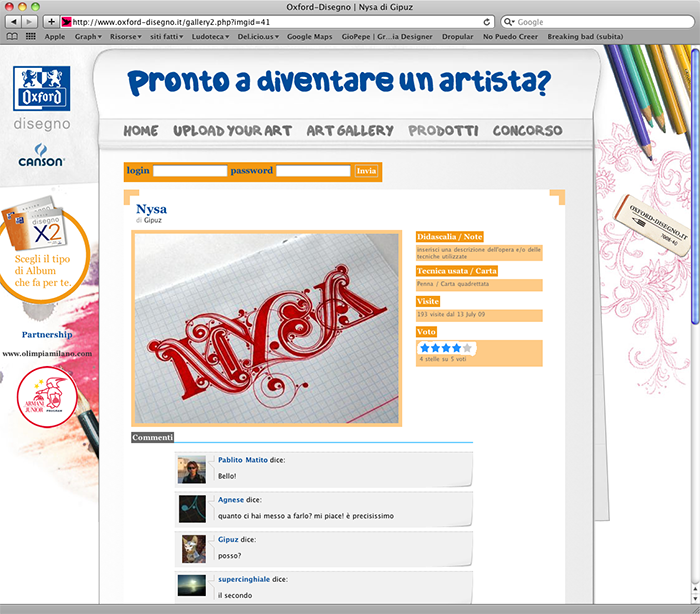Click the Commenti section label
Screen dimensions: 700x614
point(153,438)
